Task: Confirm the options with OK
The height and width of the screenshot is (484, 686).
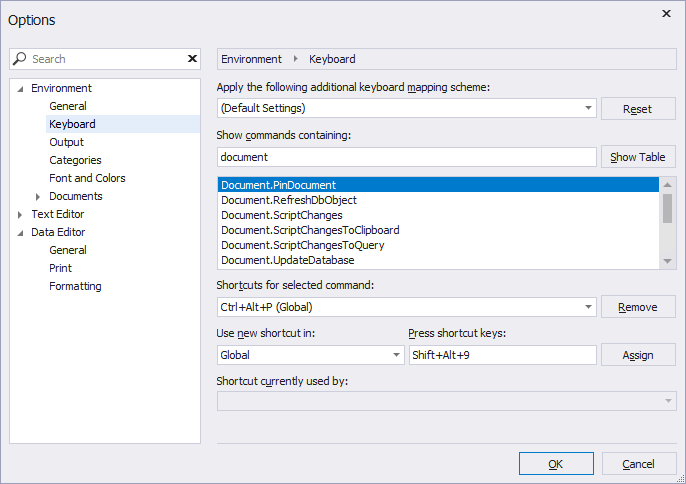Action: pos(555,464)
